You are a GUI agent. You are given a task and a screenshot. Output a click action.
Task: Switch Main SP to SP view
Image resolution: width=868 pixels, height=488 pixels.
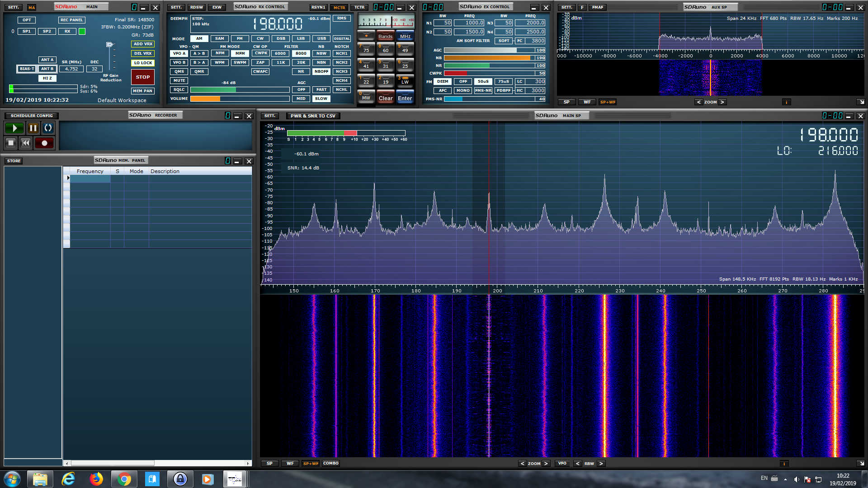coord(269,464)
